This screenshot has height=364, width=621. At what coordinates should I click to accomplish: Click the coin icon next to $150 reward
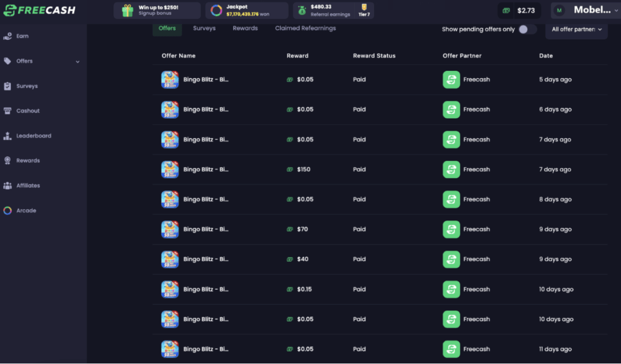(290, 170)
